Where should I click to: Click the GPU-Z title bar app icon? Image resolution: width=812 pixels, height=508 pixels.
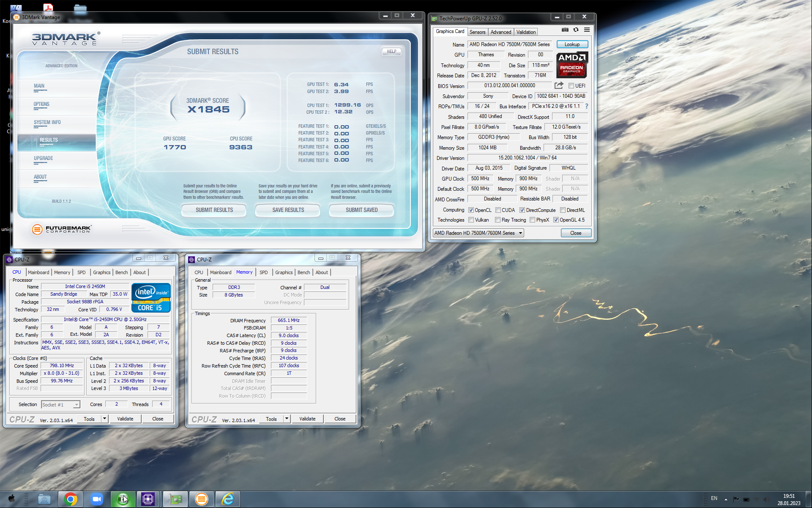(x=434, y=18)
